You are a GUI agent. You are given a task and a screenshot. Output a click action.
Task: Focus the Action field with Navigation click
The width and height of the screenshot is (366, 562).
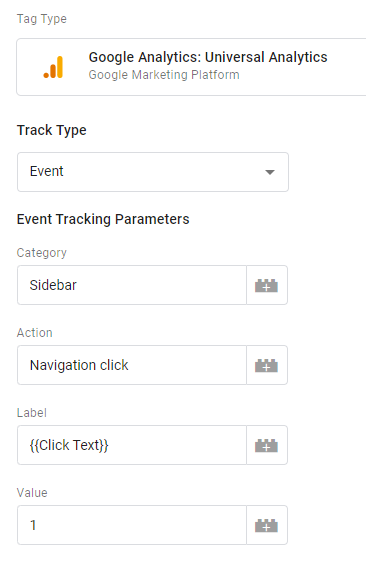(x=132, y=365)
